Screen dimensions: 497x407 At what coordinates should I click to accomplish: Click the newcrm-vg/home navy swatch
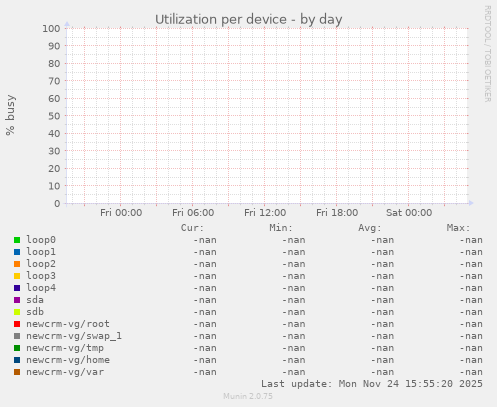click(17, 360)
